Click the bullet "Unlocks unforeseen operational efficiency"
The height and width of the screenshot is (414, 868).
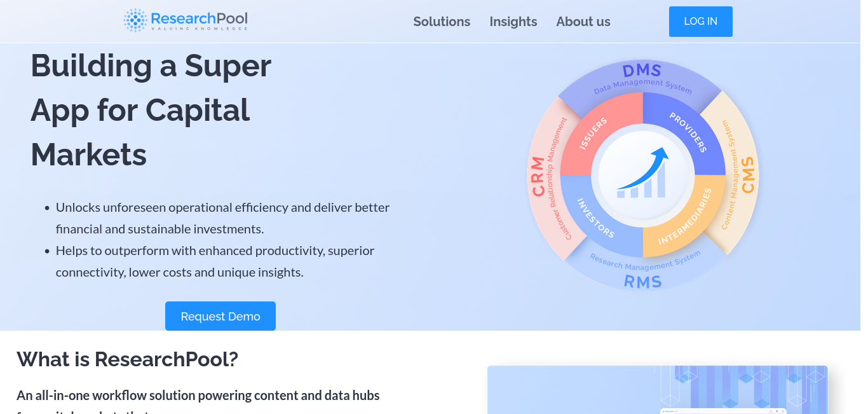click(222, 218)
